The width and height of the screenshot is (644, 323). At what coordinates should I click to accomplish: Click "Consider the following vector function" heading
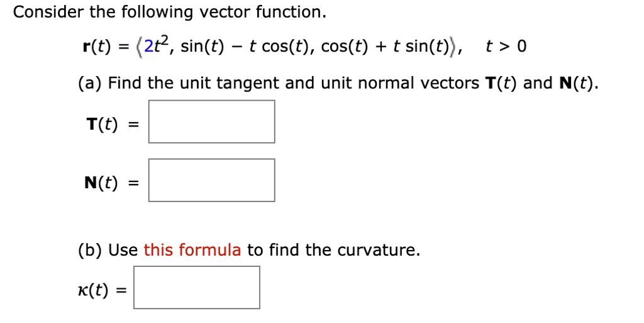[x=170, y=13]
